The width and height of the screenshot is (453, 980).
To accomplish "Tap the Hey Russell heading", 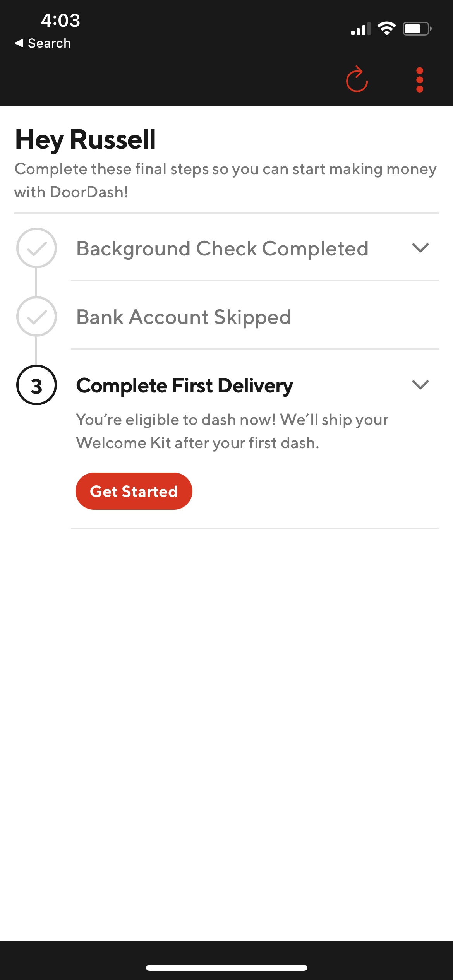I will click(85, 140).
